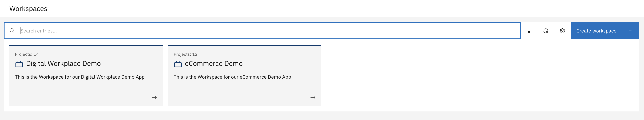This screenshot has width=644, height=120.
Task: Click the Workspaces page heading
Action: pyautogui.click(x=28, y=9)
